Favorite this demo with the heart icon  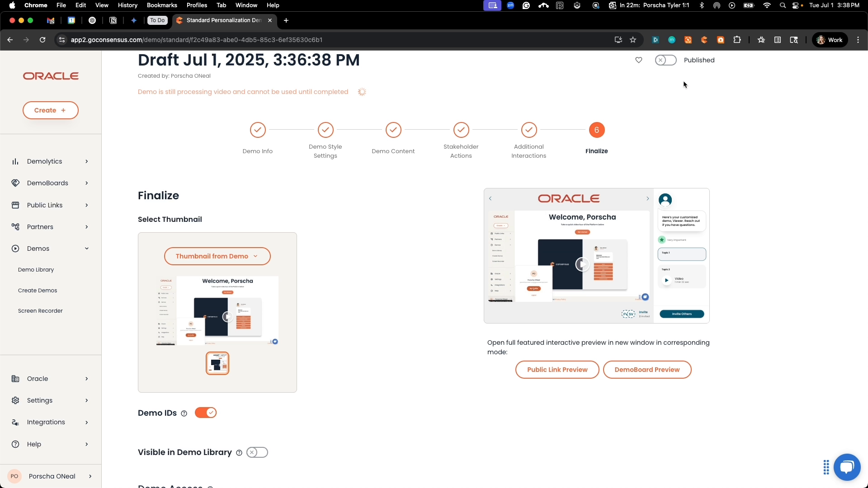[x=638, y=60]
